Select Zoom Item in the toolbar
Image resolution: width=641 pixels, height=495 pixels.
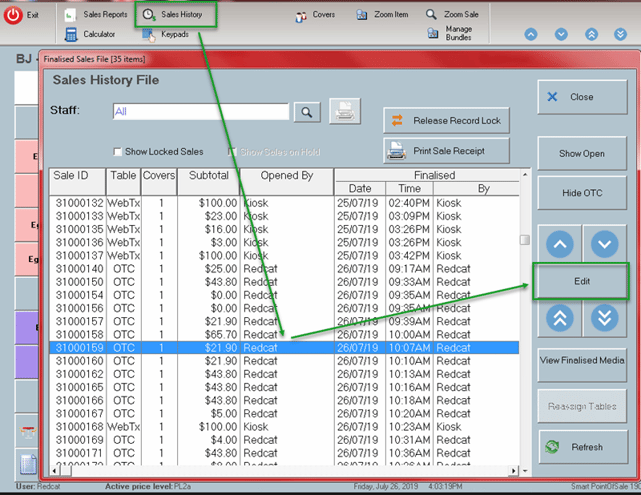click(x=382, y=15)
